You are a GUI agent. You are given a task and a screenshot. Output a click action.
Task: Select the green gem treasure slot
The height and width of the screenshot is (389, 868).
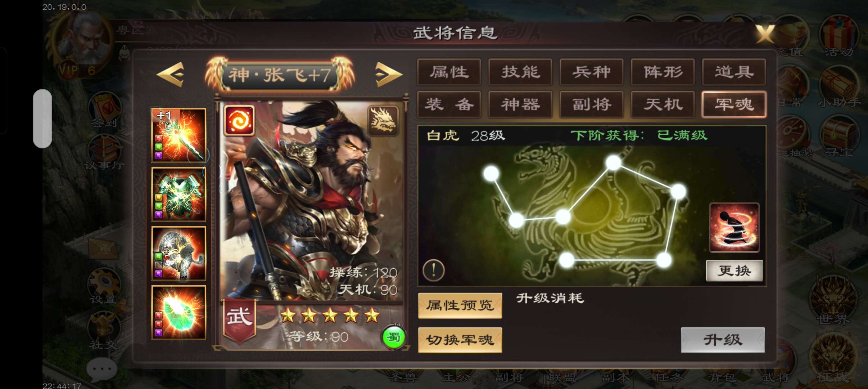[x=179, y=313]
